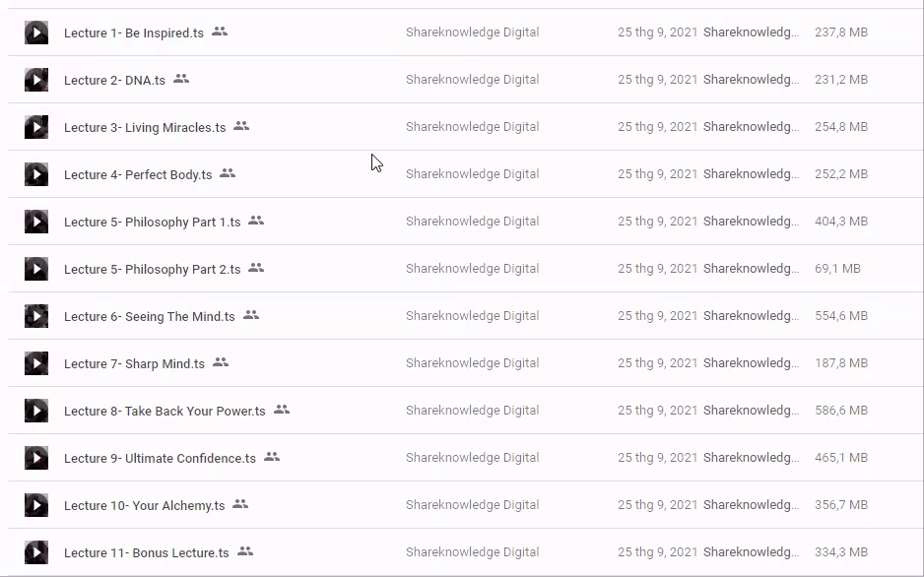Click shared people icon beside Lecture 10- Your Alchemy
Image resolution: width=924 pixels, height=577 pixels.
[240, 504]
